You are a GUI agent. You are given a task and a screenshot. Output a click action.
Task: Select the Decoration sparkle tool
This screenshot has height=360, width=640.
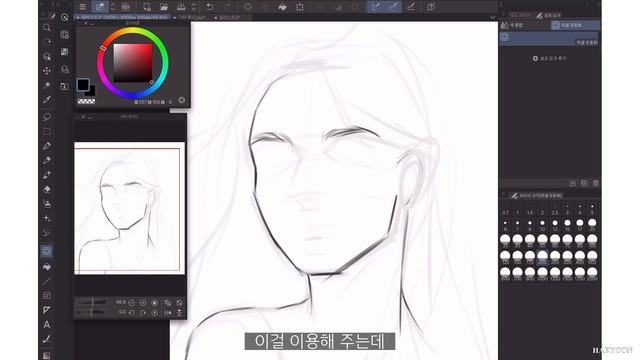coord(47,218)
